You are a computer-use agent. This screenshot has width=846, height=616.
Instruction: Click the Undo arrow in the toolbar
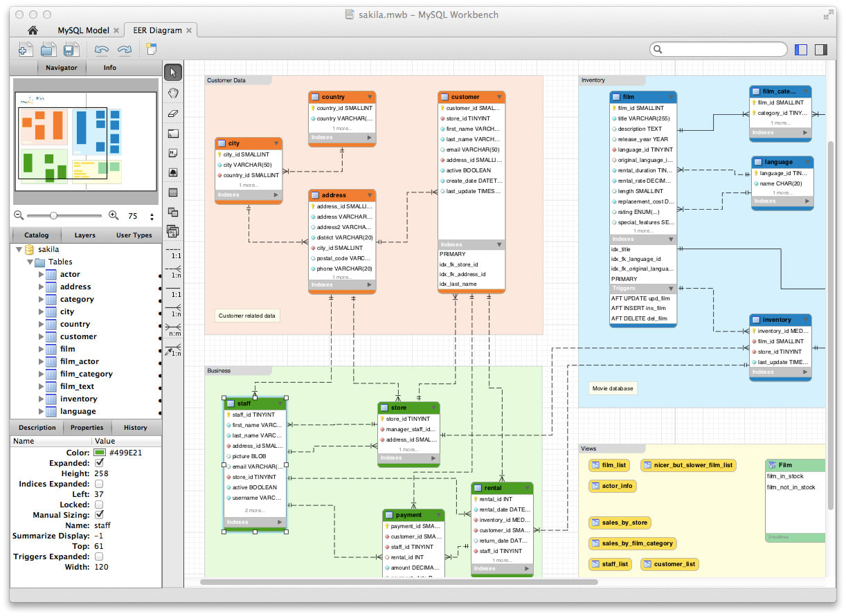coord(102,49)
